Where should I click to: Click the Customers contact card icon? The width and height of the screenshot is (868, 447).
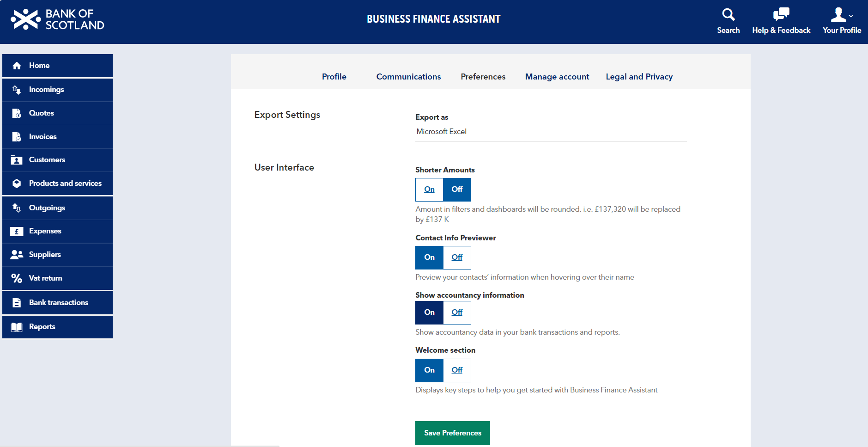click(17, 160)
